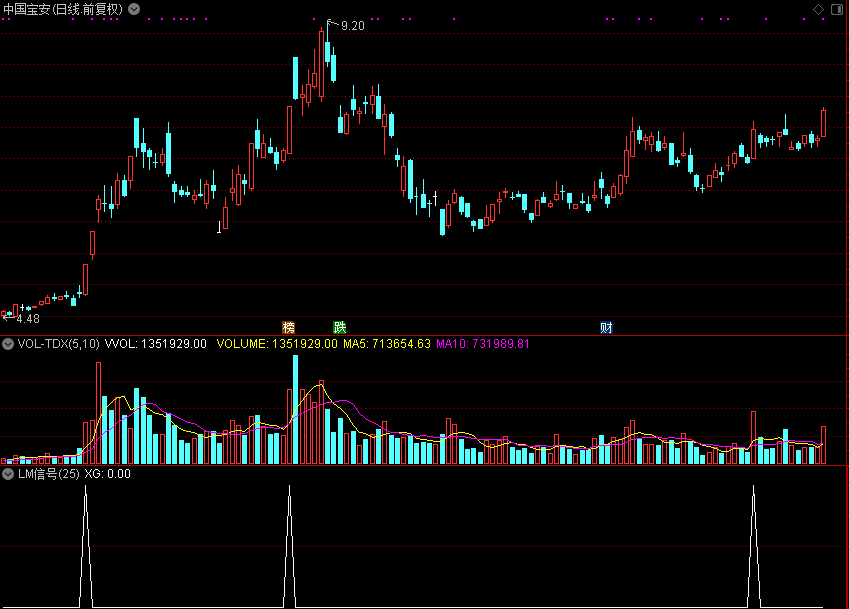Expand the VOL-TDX indicator menu arrow
Image resolution: width=849 pixels, height=609 pixels.
tap(8, 344)
